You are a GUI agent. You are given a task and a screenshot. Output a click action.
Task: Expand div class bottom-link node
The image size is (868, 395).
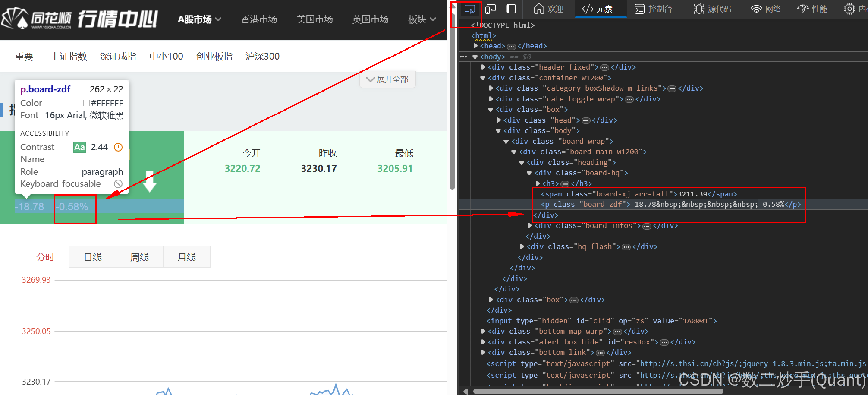(483, 352)
